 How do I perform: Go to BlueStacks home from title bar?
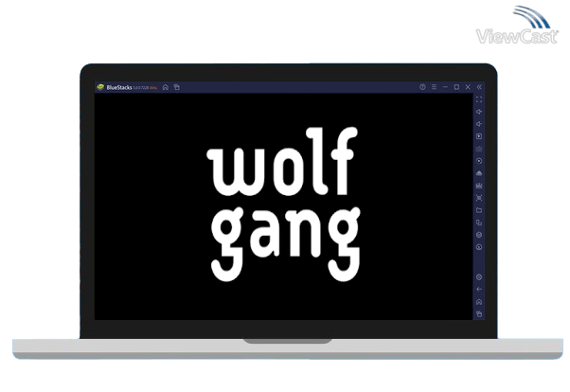[x=166, y=87]
